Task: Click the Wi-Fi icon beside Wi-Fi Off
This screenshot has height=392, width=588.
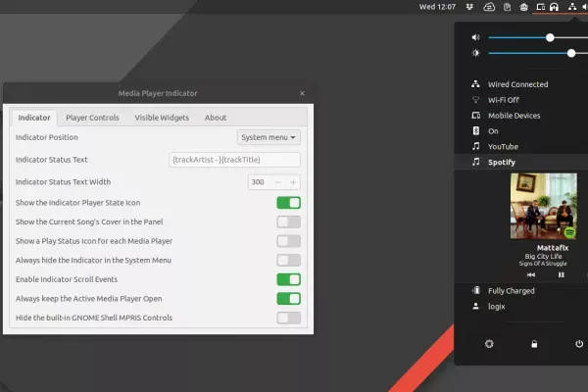Action: point(475,100)
